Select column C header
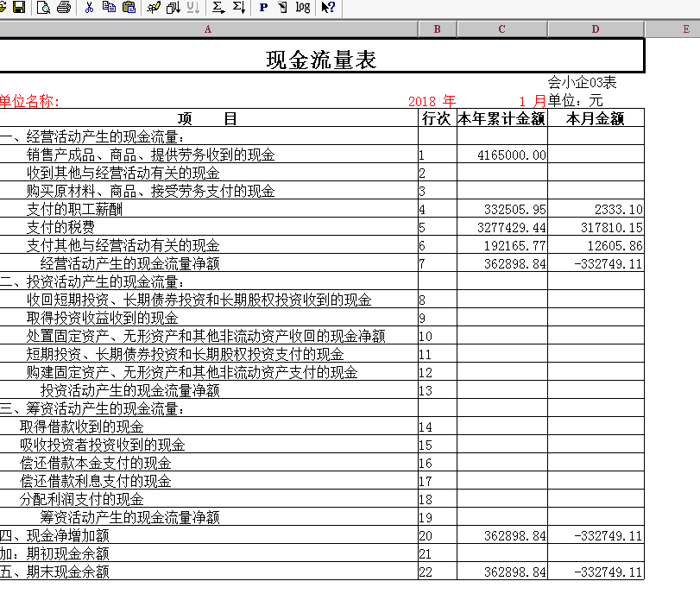 tap(502, 29)
